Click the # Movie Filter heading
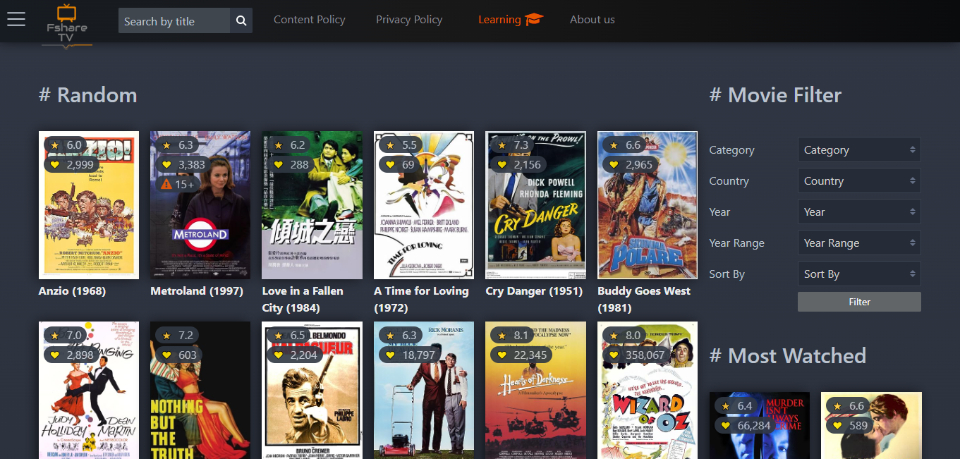The image size is (960, 459). [775, 95]
